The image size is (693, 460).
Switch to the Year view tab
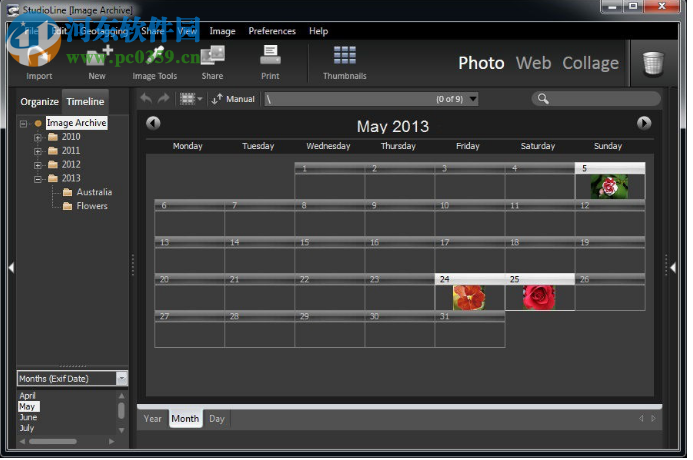[152, 418]
